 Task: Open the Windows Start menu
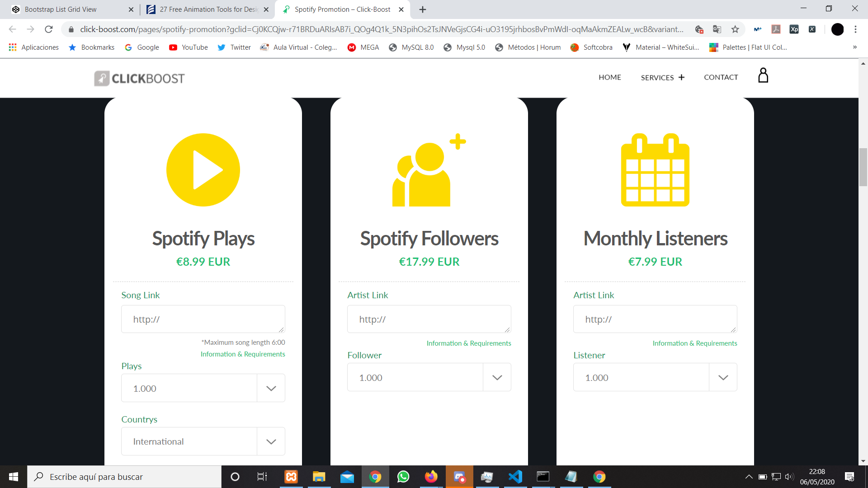[14, 477]
